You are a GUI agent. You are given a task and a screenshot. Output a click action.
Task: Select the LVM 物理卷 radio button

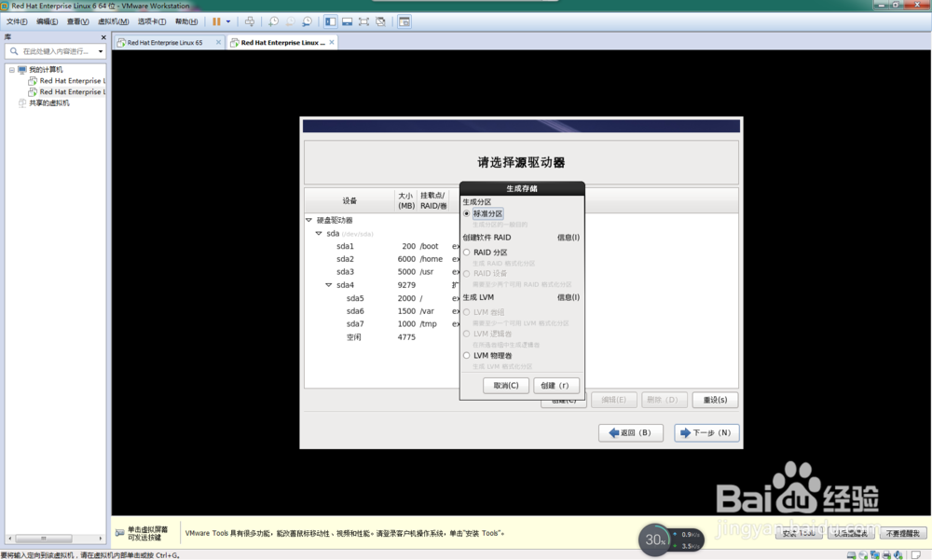[467, 356]
